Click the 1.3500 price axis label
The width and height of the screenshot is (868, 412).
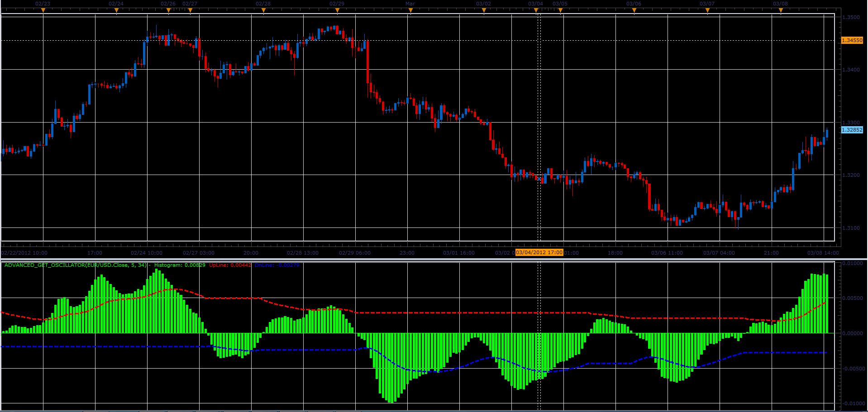[851, 17]
